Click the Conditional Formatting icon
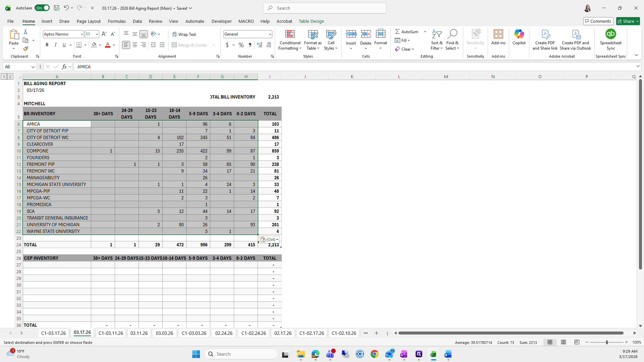Image resolution: width=644 pixels, height=362 pixels. pyautogui.click(x=290, y=34)
